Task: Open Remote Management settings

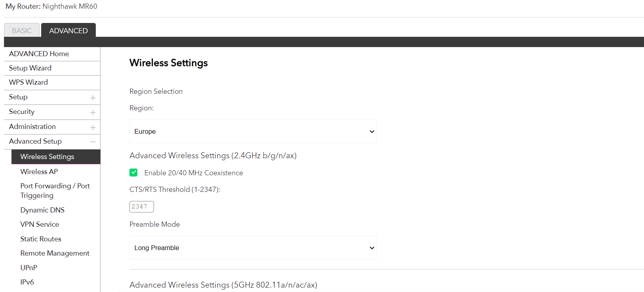Action: [x=55, y=253]
